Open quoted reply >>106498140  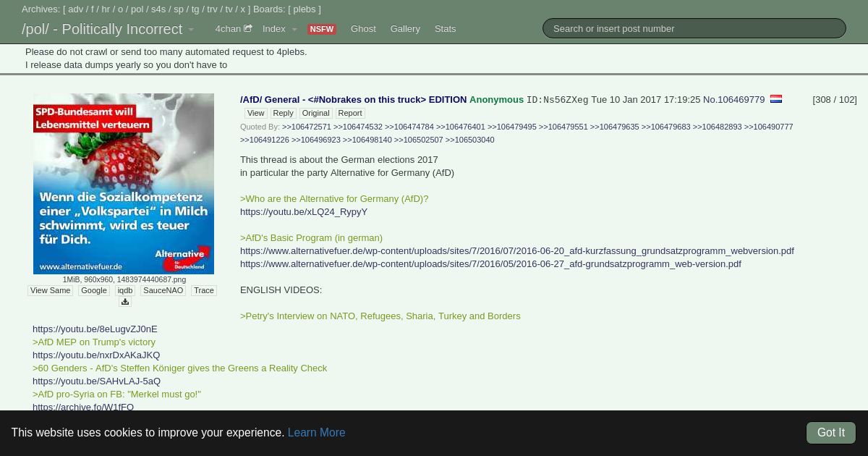[367, 140]
